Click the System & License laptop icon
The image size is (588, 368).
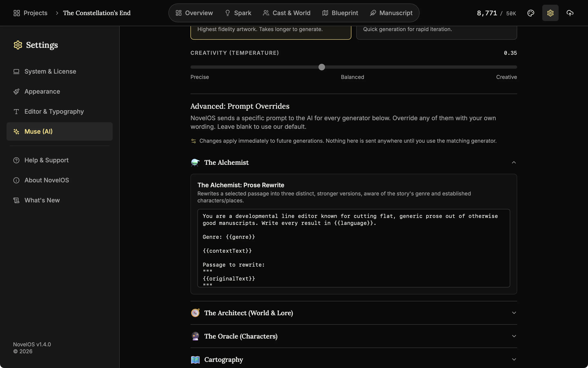click(16, 72)
